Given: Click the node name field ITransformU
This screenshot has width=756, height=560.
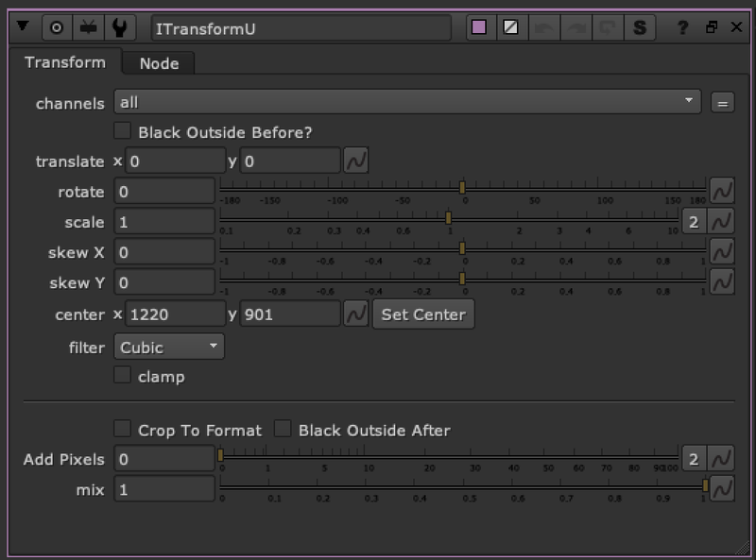Looking at the screenshot, I should [301, 28].
